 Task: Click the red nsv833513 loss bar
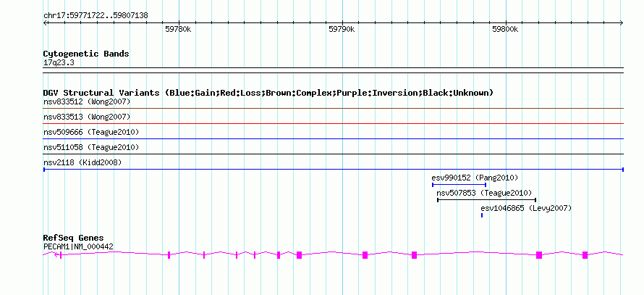pyautogui.click(x=334, y=124)
